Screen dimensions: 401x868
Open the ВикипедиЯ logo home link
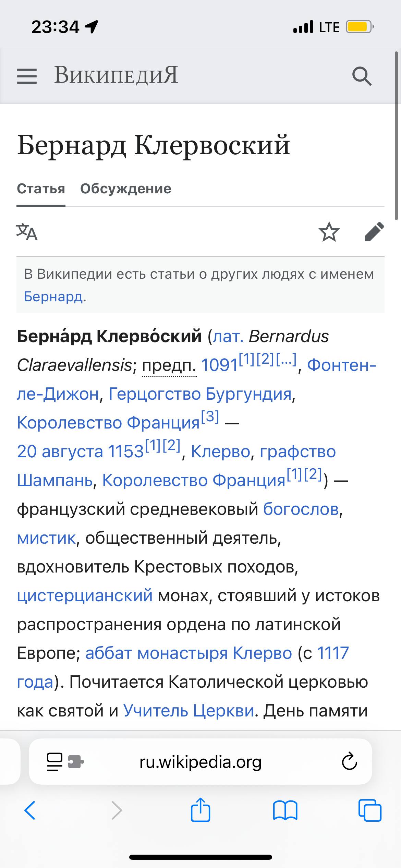tap(116, 75)
